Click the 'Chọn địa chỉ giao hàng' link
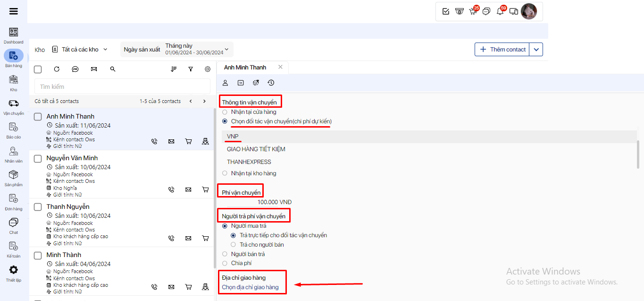Viewport: 644px width, 301px height. tap(250, 287)
